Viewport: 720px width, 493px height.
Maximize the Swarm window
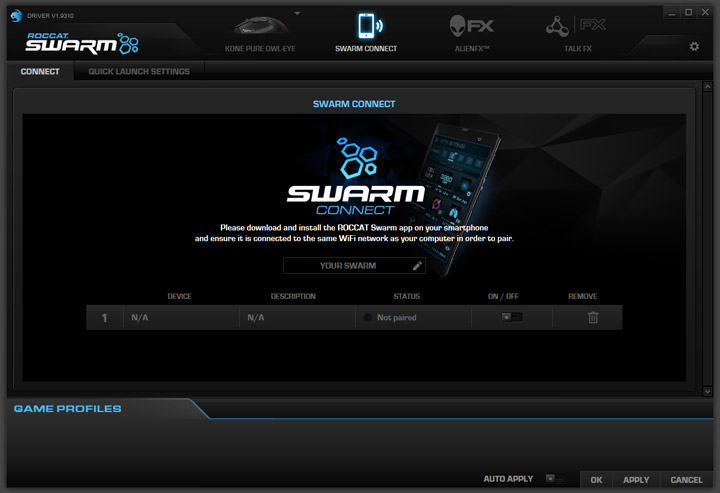[688, 13]
